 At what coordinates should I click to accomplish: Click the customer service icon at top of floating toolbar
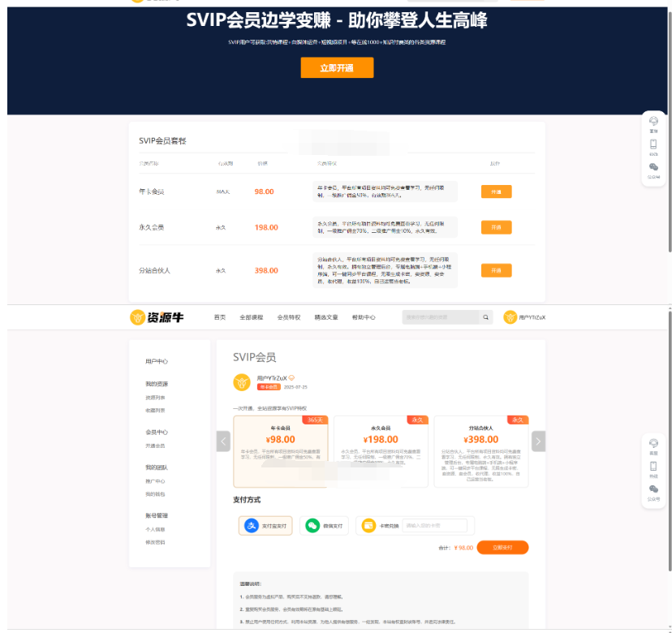click(x=653, y=441)
